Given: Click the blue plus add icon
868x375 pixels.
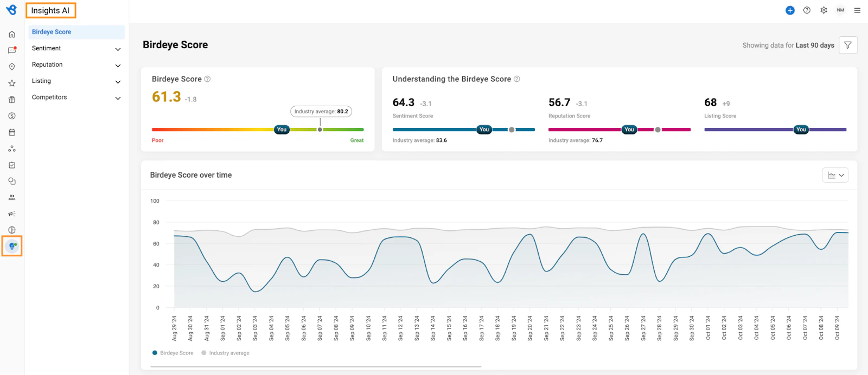Looking at the screenshot, I should [790, 10].
